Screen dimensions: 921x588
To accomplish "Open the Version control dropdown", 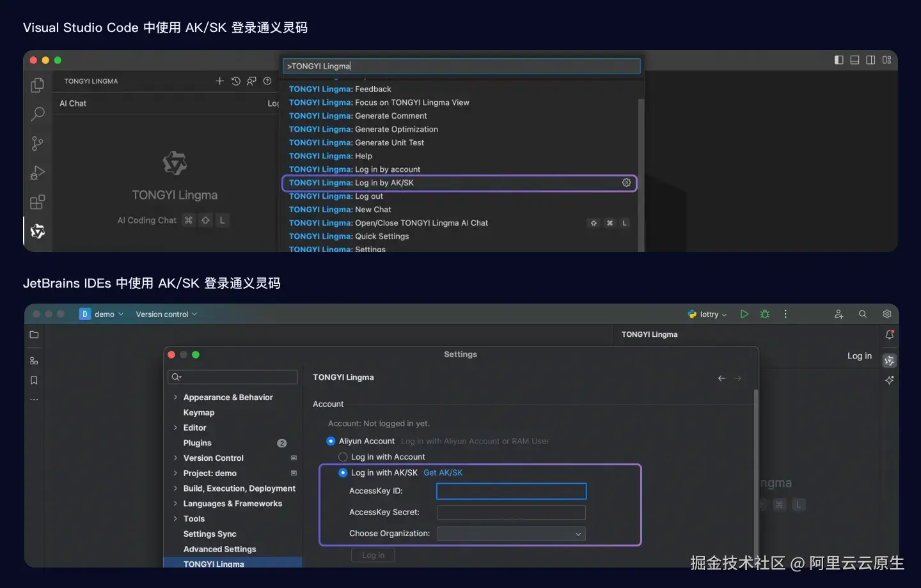I will point(166,314).
